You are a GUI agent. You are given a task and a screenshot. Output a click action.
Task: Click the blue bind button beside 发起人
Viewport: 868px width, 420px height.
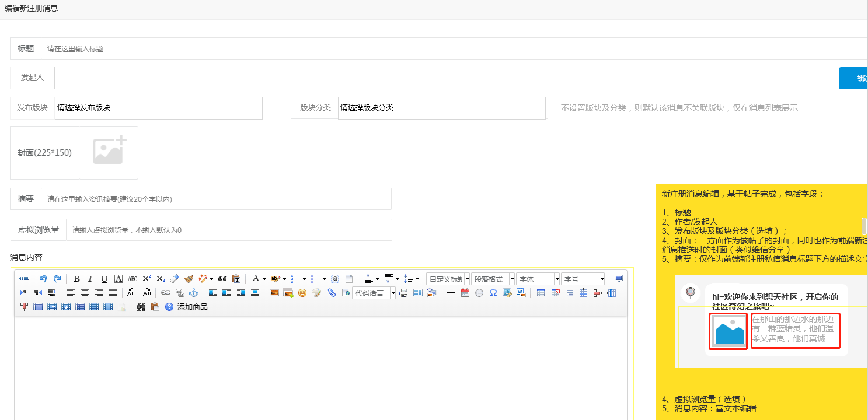click(853, 78)
